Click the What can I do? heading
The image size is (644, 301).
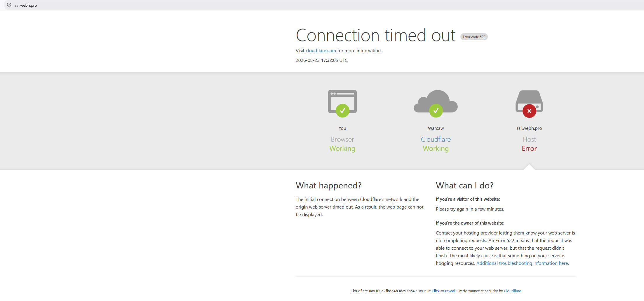[465, 185]
